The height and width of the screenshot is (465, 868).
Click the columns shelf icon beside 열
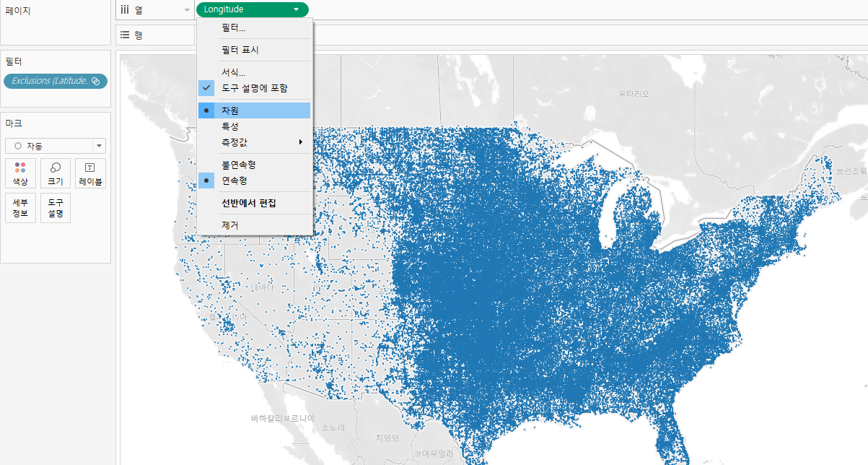click(x=125, y=9)
